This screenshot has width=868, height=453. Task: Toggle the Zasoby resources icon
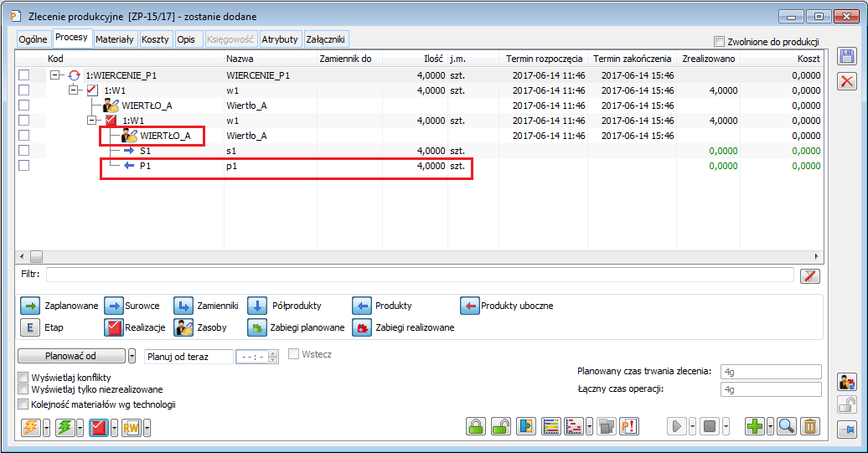[183, 327]
